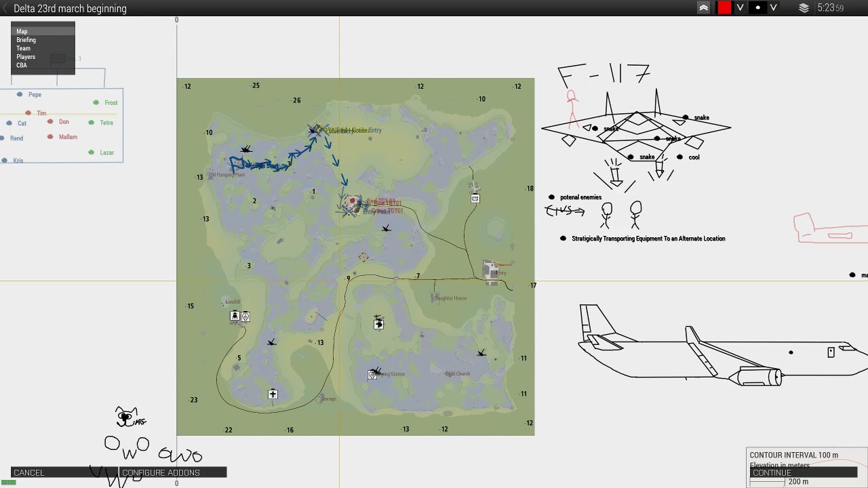This screenshot has height=488, width=868.
Task: Click the mission title 'Delta 23rd march beginning'
Action: click(70, 9)
